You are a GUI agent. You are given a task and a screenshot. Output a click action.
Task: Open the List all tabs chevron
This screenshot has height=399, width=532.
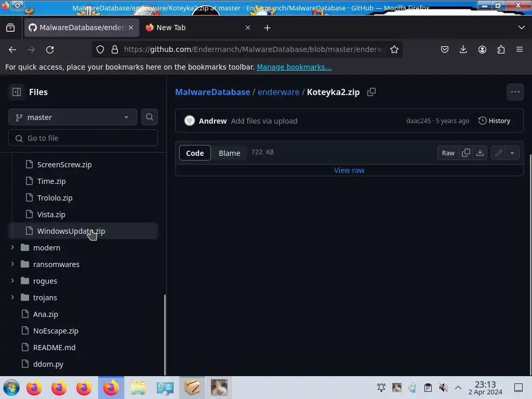(x=521, y=28)
